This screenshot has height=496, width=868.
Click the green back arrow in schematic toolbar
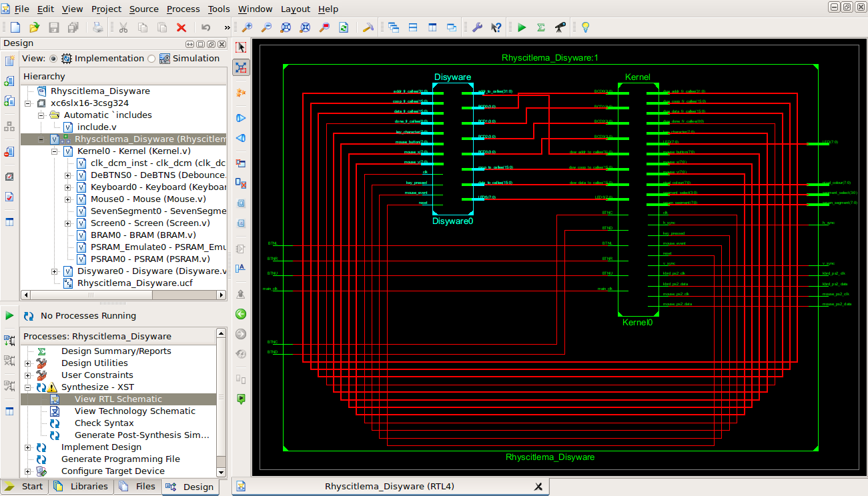(241, 314)
